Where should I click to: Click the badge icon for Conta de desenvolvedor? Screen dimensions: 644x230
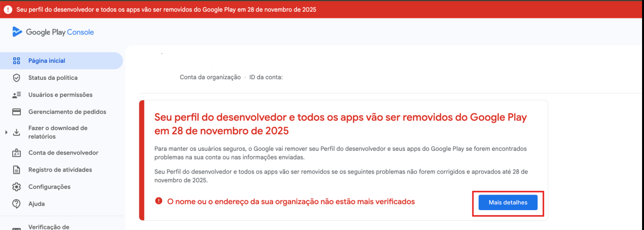[x=17, y=153]
